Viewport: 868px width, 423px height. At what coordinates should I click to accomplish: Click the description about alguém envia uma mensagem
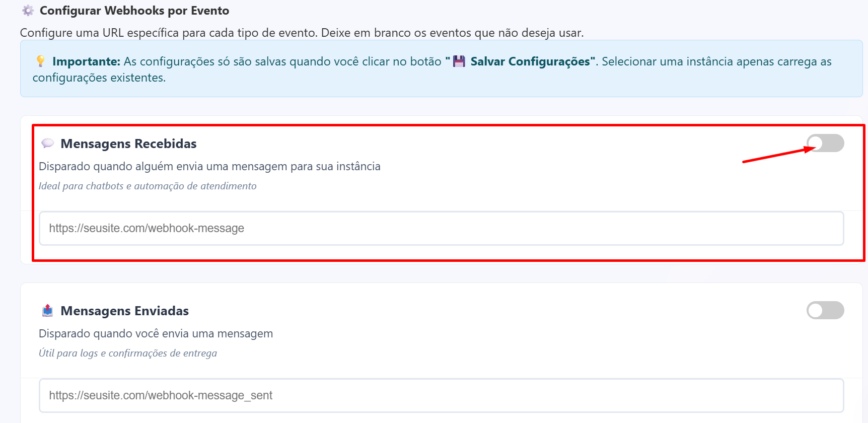(209, 166)
